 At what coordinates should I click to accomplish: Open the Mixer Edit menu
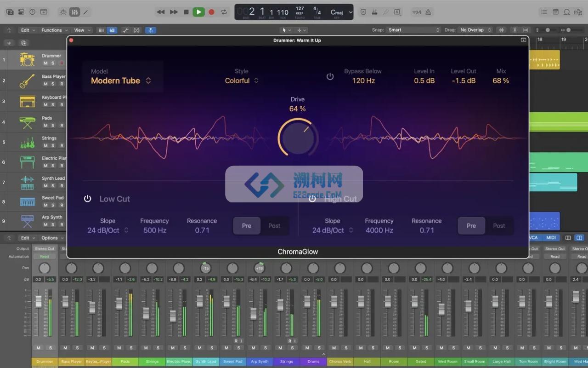[x=27, y=238]
